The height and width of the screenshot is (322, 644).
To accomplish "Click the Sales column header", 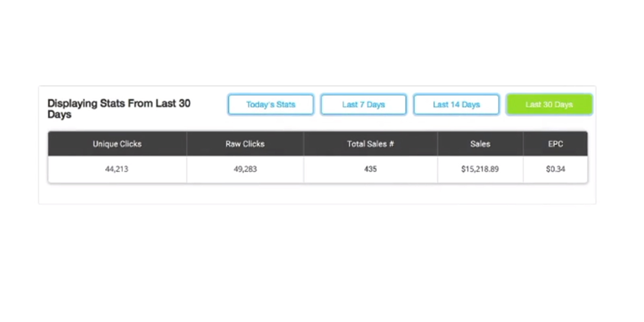I will pyautogui.click(x=480, y=144).
